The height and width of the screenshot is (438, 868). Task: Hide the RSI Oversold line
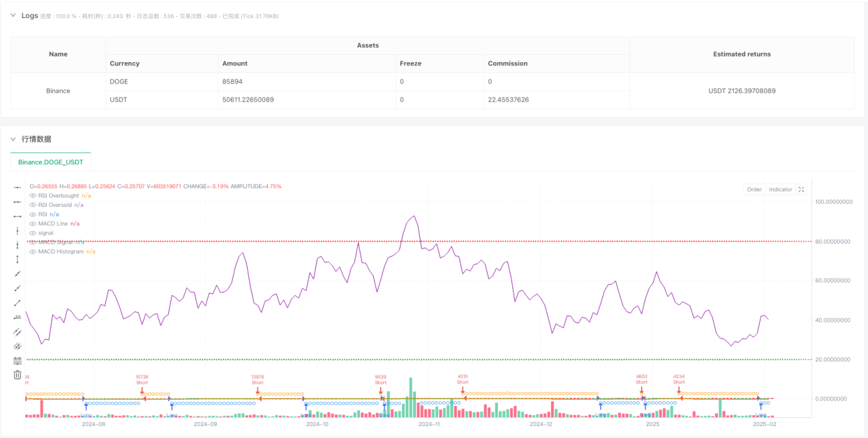click(33, 205)
